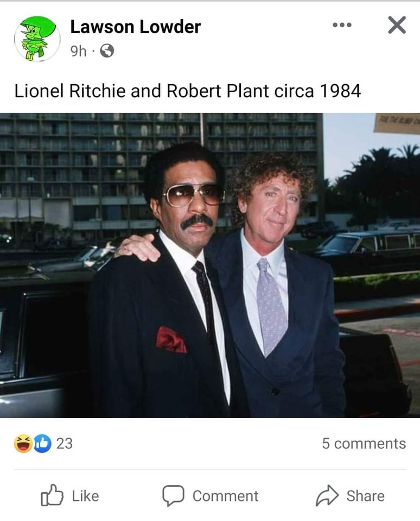Click the Share arrow icon

(327, 495)
